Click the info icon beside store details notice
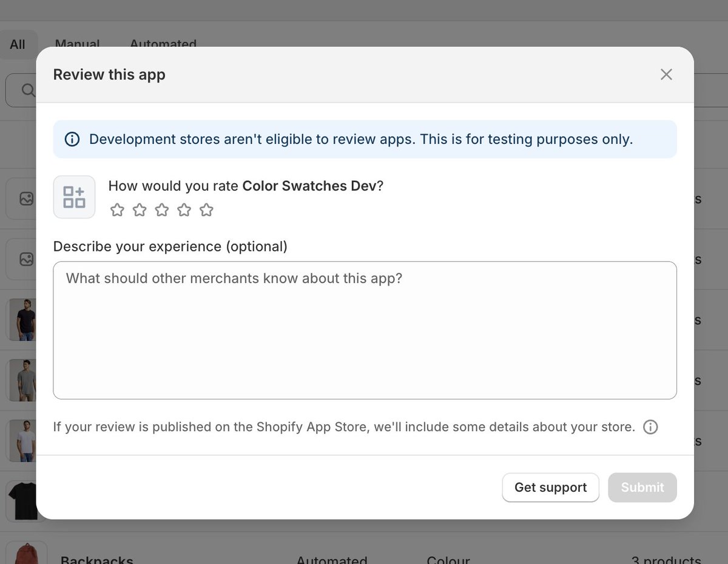The image size is (728, 564). pos(650,427)
